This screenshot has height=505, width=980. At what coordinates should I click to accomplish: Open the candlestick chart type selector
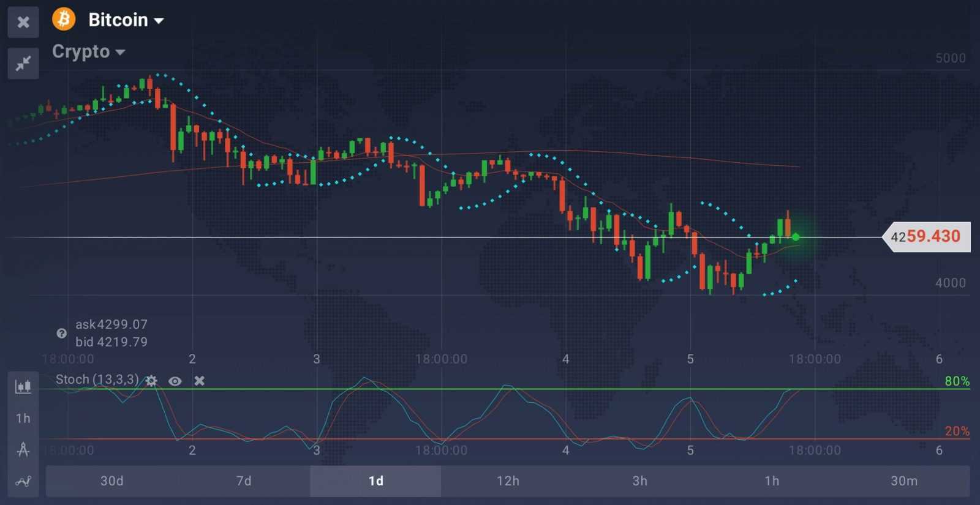pyautogui.click(x=23, y=386)
